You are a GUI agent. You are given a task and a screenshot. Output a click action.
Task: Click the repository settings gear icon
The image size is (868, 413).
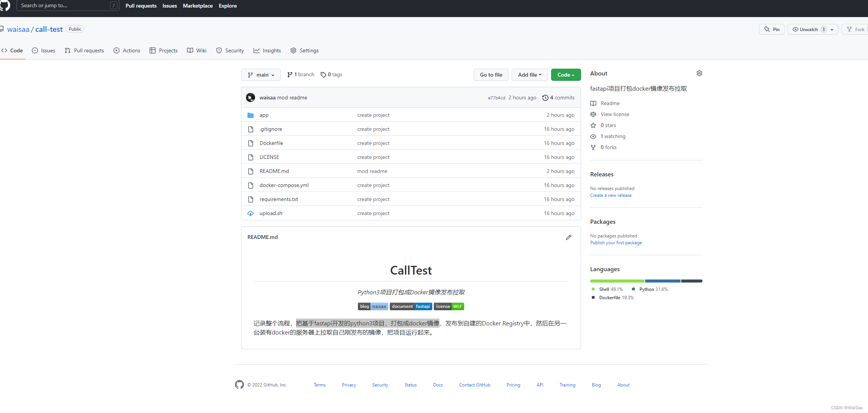pyautogui.click(x=700, y=73)
